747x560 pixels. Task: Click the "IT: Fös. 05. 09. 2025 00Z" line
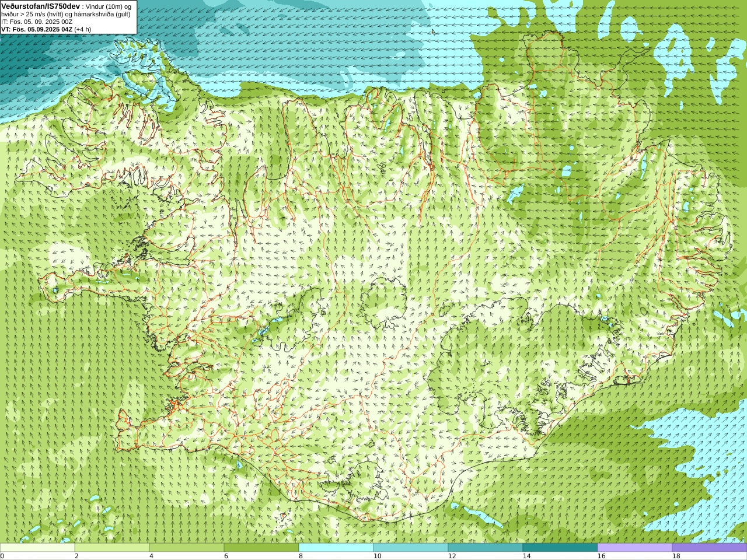click(37, 22)
